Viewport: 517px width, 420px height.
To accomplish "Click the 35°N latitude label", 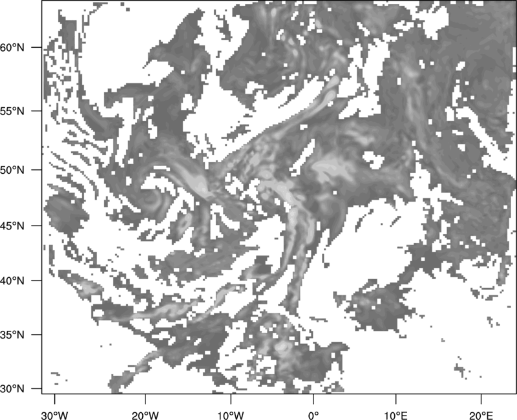I will click(12, 335).
